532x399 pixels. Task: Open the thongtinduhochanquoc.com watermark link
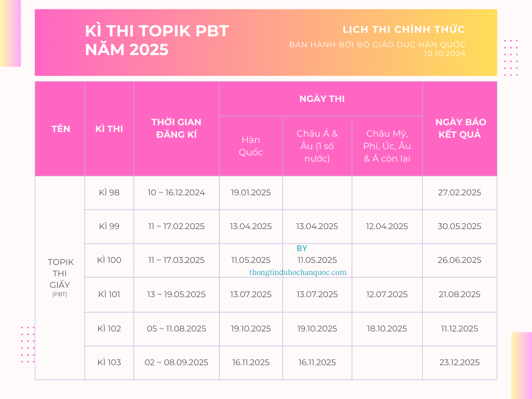pyautogui.click(x=298, y=272)
